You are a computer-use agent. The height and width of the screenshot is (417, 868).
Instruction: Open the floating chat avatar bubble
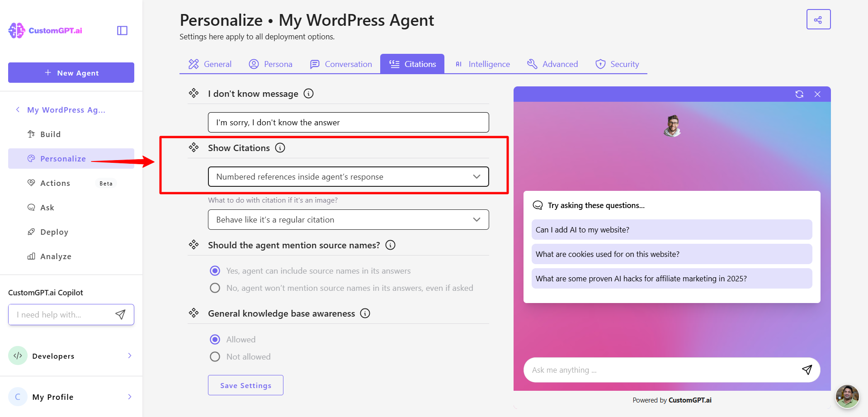pyautogui.click(x=847, y=397)
